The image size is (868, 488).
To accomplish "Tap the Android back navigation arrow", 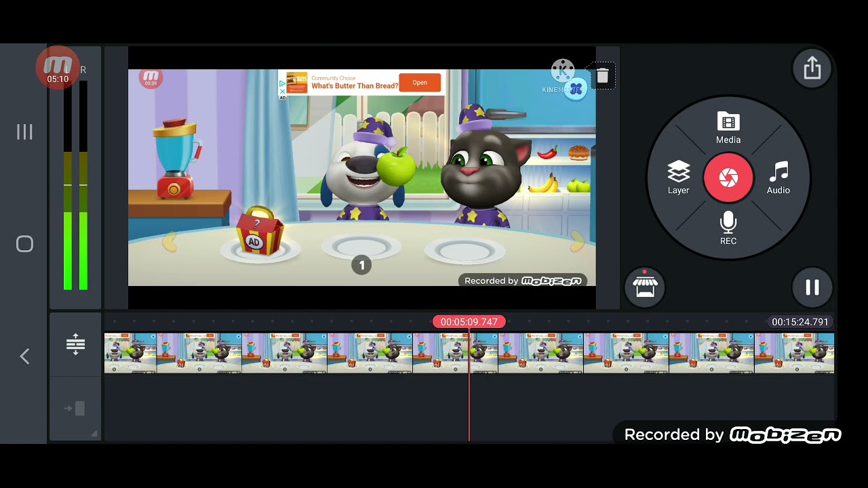I will tap(24, 356).
